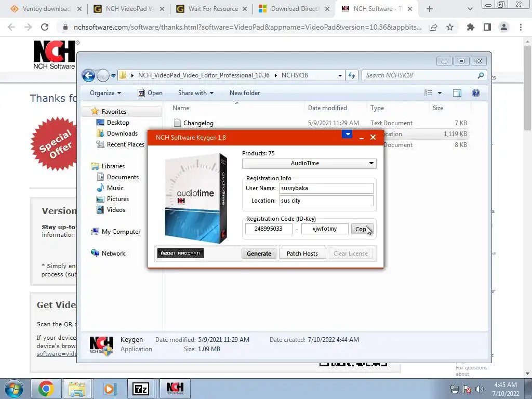Sort by Type column header
532x399 pixels.
377,108
